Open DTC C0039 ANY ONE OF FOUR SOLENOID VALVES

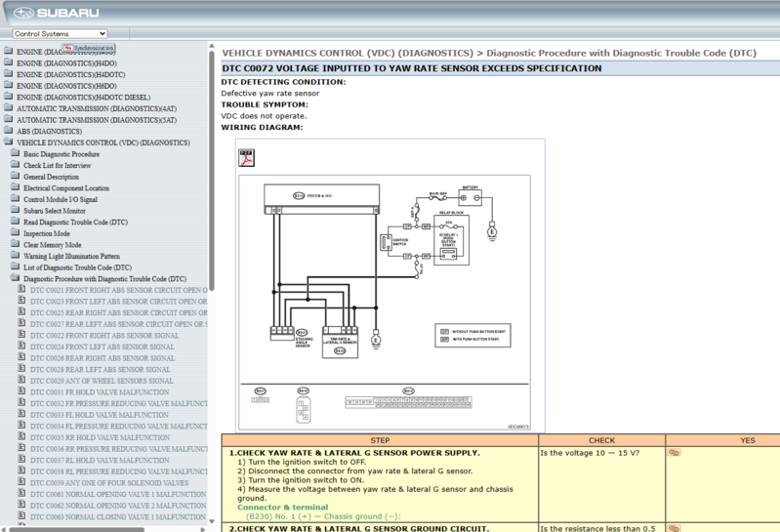(x=109, y=483)
